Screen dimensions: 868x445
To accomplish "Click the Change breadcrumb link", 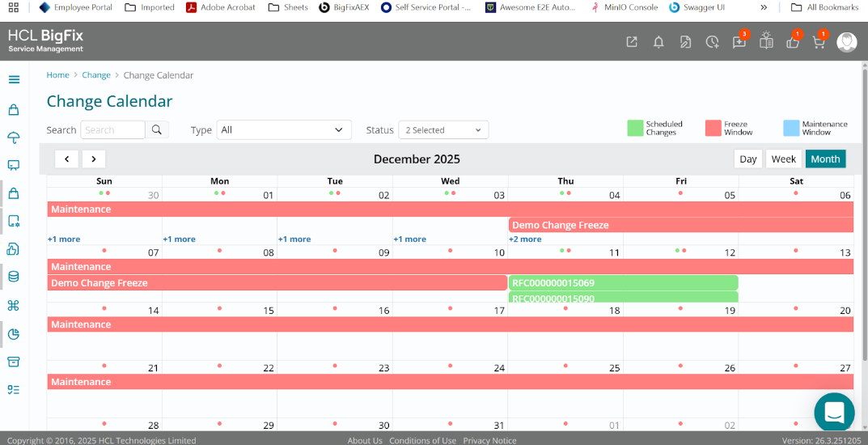I will [96, 74].
